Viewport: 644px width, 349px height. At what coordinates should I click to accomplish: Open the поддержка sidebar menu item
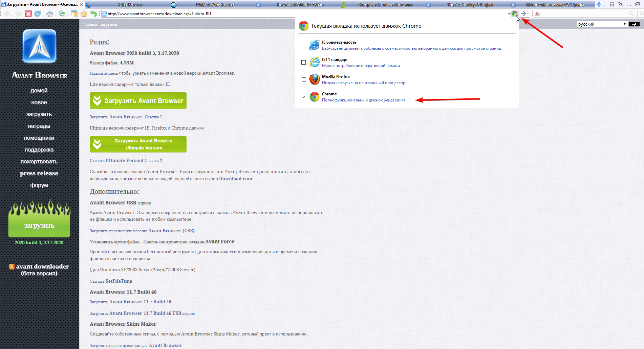(39, 150)
